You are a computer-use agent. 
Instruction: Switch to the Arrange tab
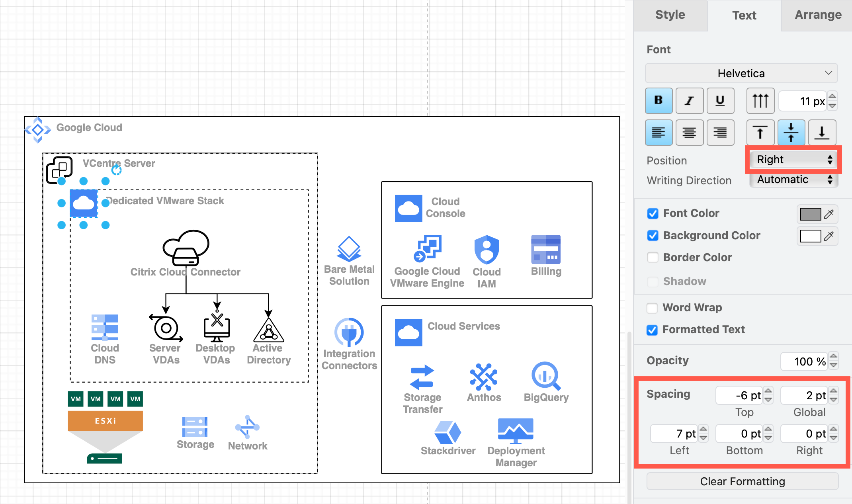coord(818,15)
